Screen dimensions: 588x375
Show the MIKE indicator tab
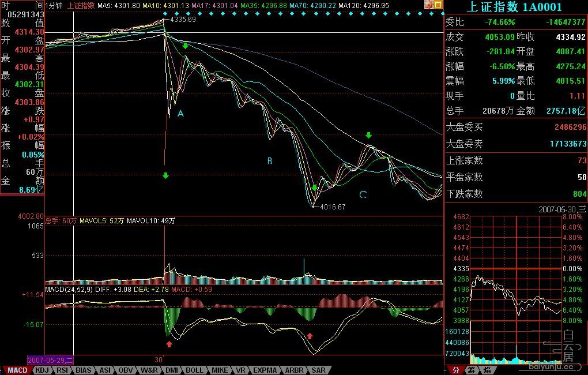coord(220,370)
